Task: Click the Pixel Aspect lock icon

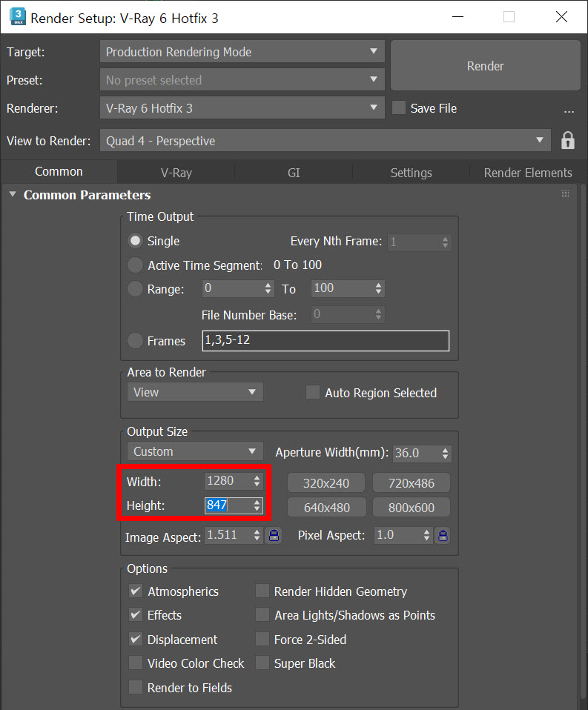Action: pyautogui.click(x=443, y=535)
